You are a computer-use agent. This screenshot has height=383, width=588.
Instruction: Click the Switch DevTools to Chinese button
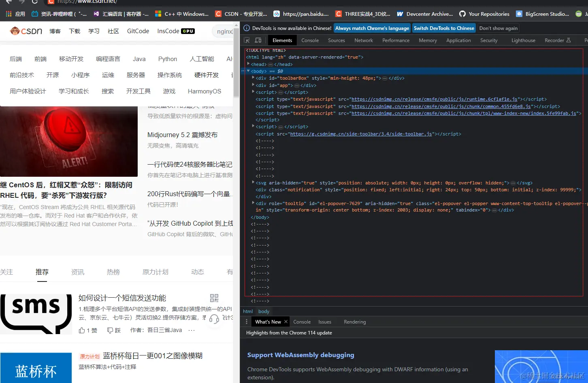point(444,28)
